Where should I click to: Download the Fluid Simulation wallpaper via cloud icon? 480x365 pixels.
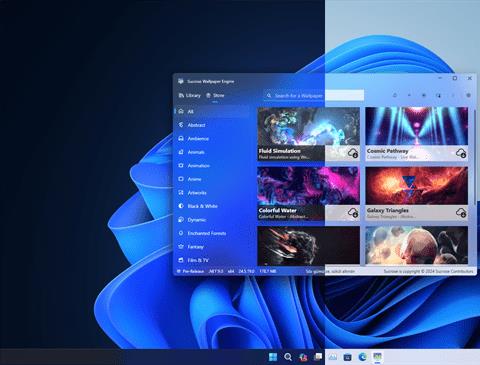353,153
